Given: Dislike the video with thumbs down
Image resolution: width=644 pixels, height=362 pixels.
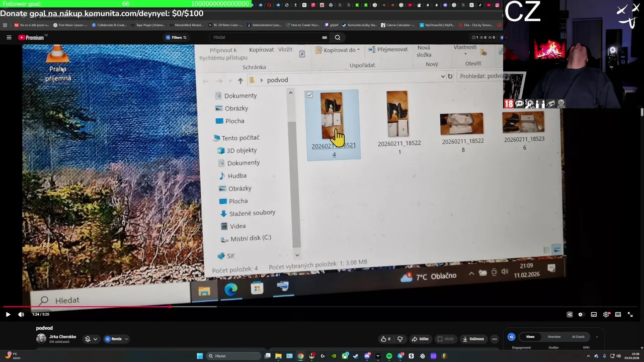Looking at the screenshot, I should pos(400,339).
